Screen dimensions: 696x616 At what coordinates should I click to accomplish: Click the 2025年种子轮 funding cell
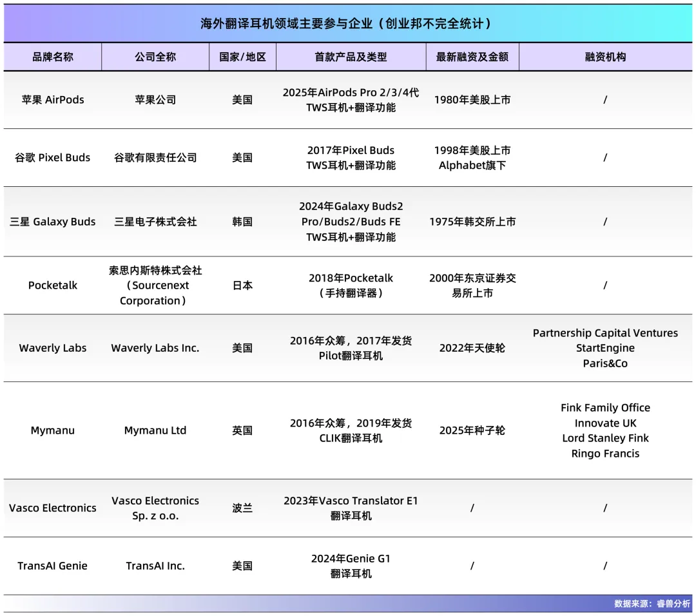coord(472,430)
